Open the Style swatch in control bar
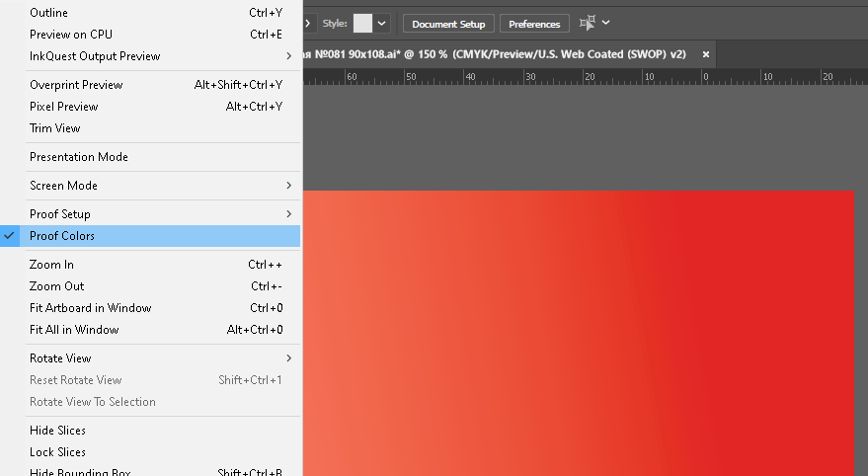The height and width of the screenshot is (476, 868). [x=362, y=24]
